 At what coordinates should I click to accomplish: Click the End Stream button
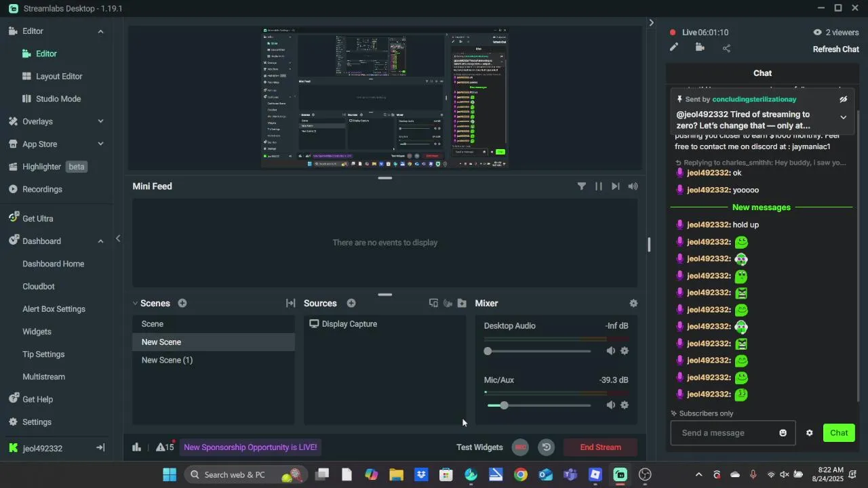600,447
